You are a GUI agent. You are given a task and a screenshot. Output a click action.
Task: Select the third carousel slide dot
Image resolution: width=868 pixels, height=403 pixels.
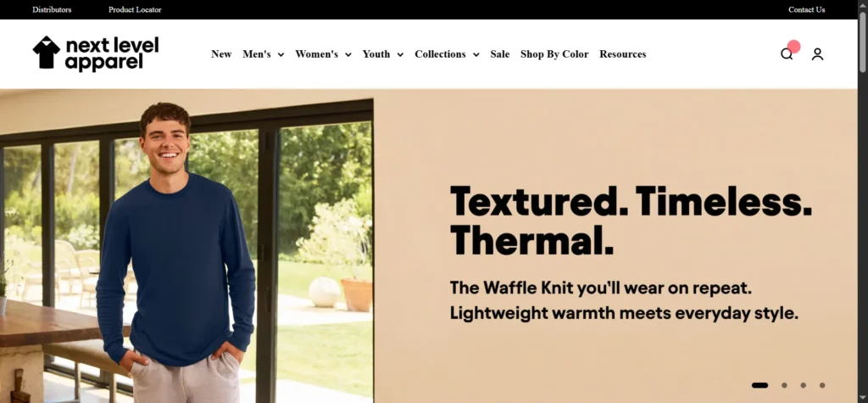coord(804,385)
